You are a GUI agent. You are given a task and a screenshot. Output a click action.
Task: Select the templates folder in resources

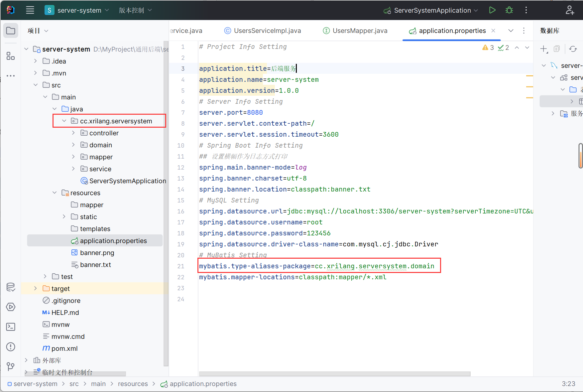pos(90,228)
